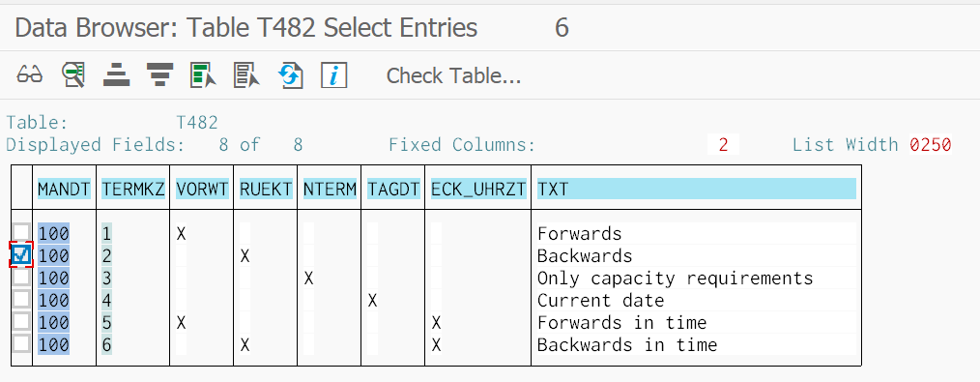The image size is (980, 382).
Task: Click the Fixed Columns value field
Action: point(723,145)
